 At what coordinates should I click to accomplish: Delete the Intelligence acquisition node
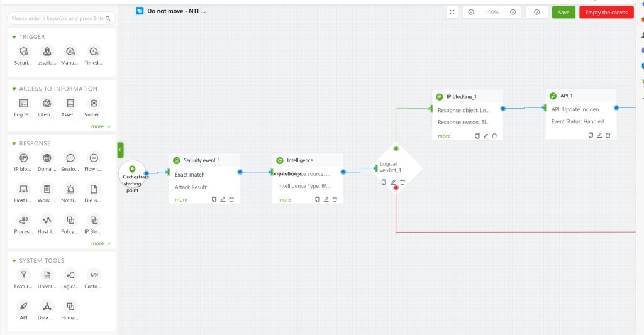pyautogui.click(x=335, y=199)
